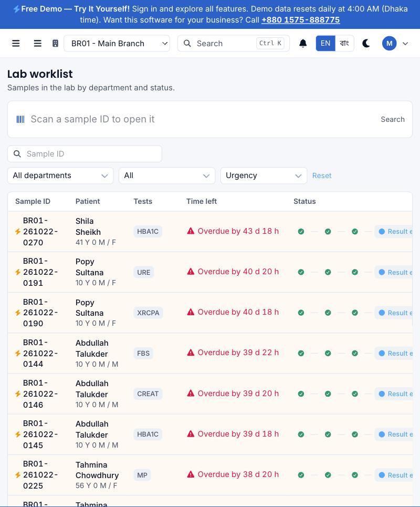Open sample BR01-261022-0190
The image size is (420, 507).
(40, 313)
